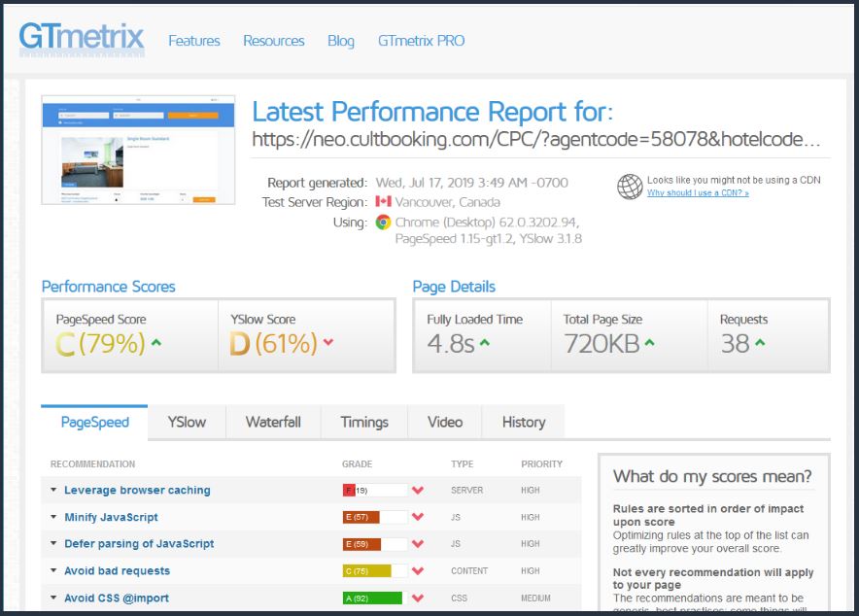Open the Timings tab
Viewport: 859px width, 616px height.
tap(364, 423)
